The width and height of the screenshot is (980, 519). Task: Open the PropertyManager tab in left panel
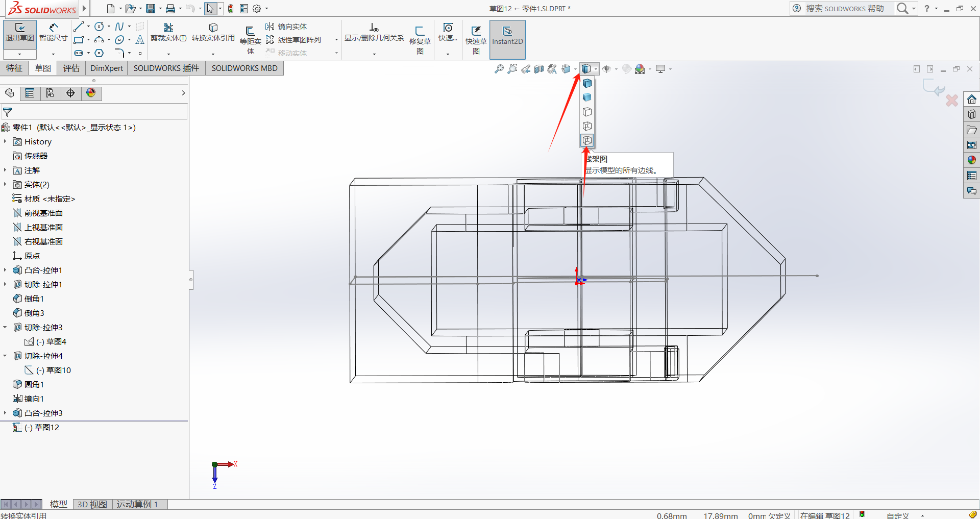pos(30,93)
